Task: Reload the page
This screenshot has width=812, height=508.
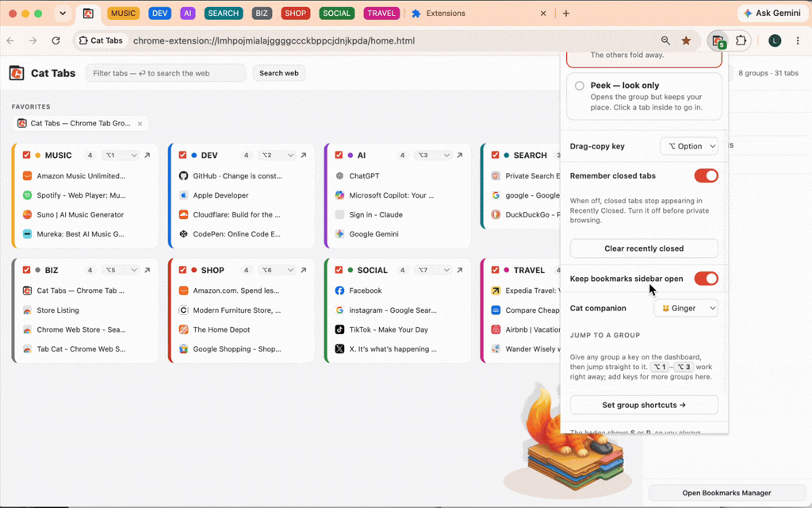Action: (x=56, y=40)
